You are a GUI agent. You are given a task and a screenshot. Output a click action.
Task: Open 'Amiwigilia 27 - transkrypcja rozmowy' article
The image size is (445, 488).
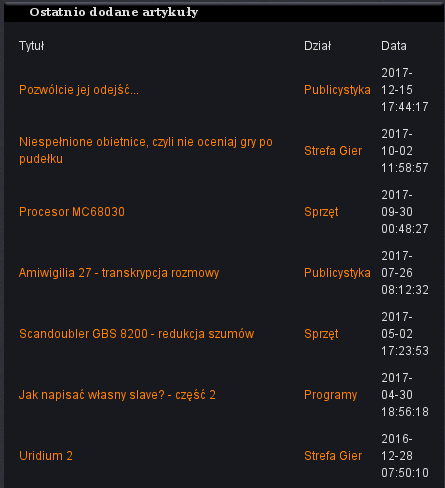tap(119, 273)
